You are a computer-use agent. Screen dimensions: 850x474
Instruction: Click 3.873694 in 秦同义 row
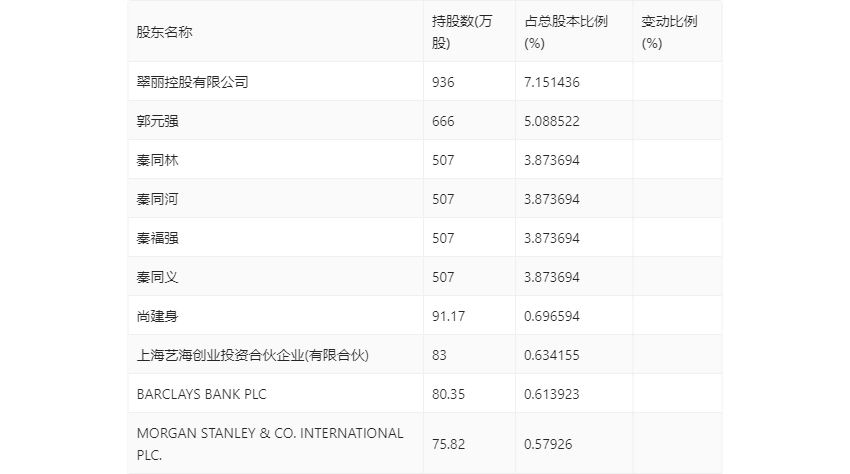pyautogui.click(x=552, y=277)
